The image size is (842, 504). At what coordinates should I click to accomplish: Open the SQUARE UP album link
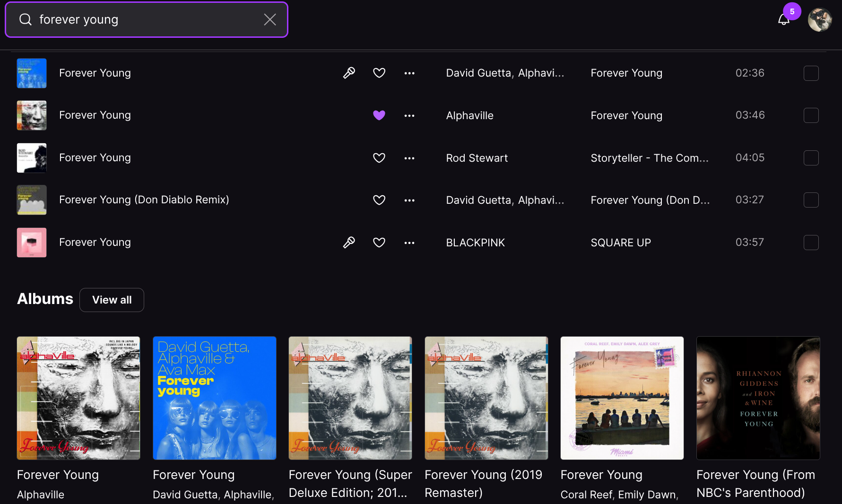[x=621, y=243]
